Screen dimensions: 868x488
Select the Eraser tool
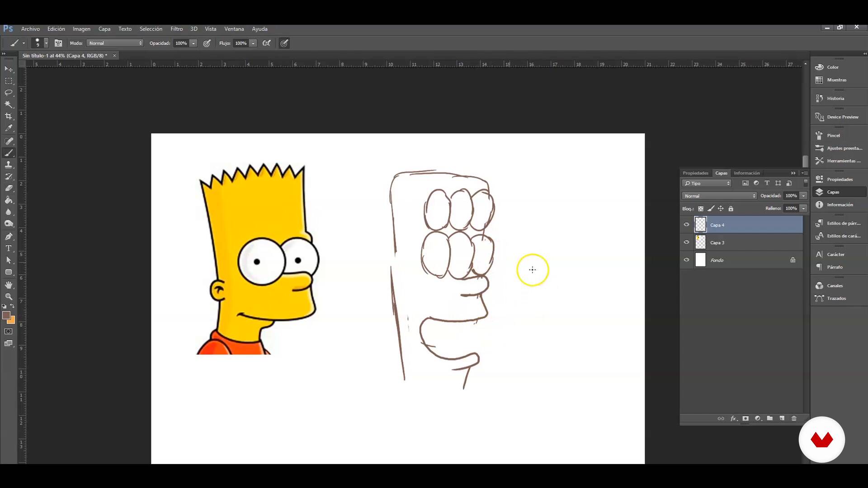coord(9,188)
